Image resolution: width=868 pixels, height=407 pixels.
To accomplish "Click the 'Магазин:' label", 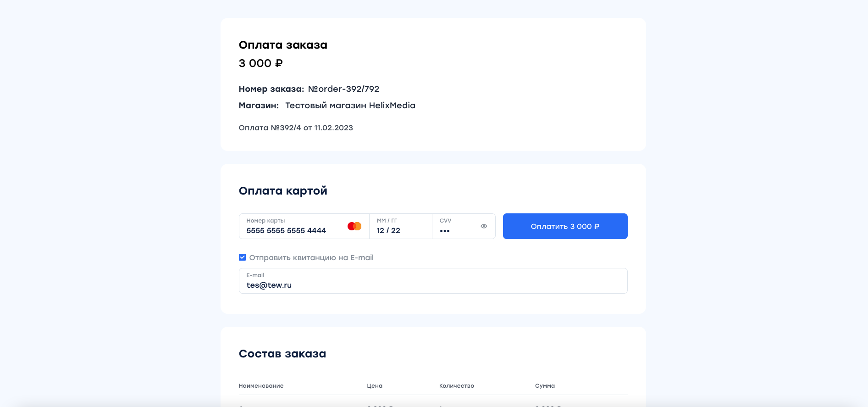I will coord(259,106).
